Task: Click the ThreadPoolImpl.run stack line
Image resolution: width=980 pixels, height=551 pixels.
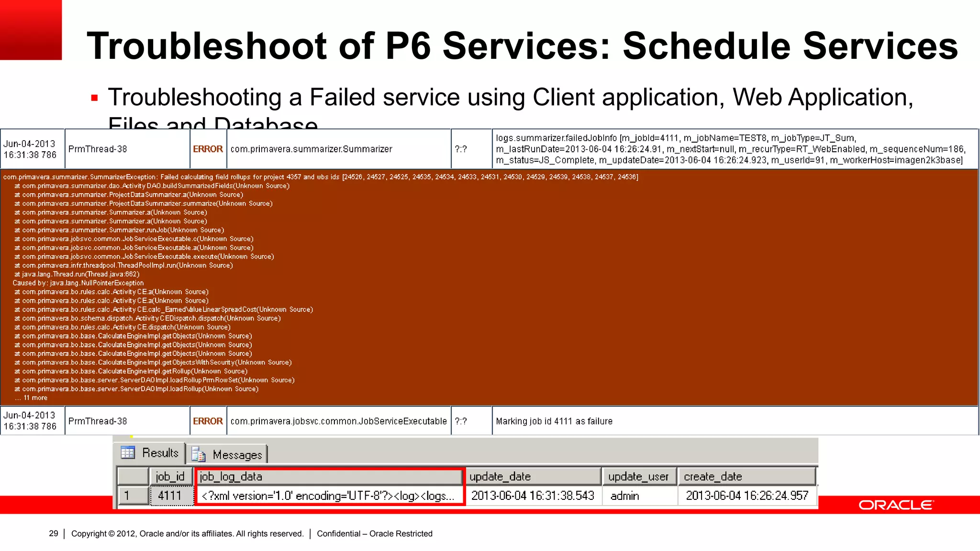Action: tap(123, 265)
